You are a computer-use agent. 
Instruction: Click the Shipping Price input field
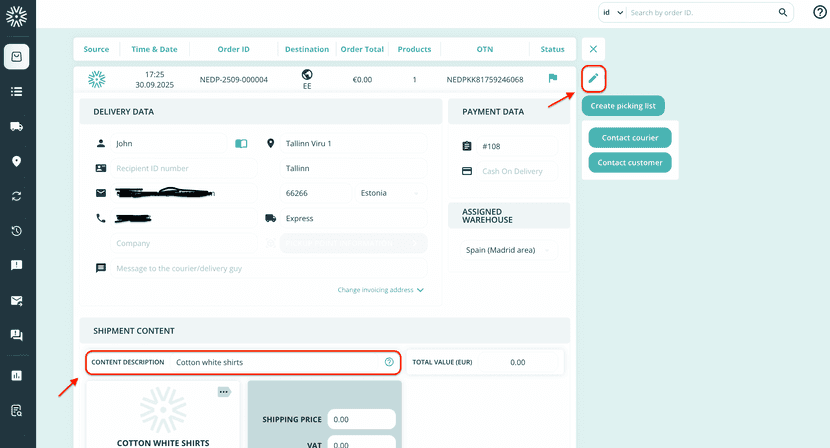[x=361, y=420]
